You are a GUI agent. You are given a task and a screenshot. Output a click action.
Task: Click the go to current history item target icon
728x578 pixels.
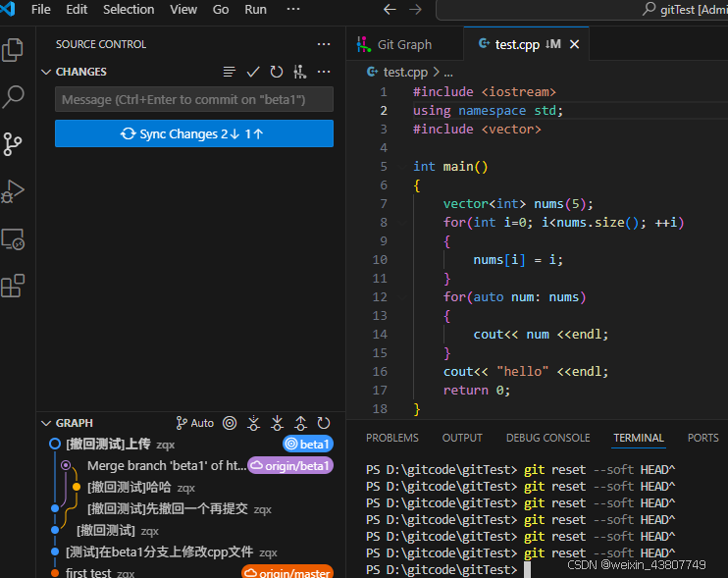point(230,423)
